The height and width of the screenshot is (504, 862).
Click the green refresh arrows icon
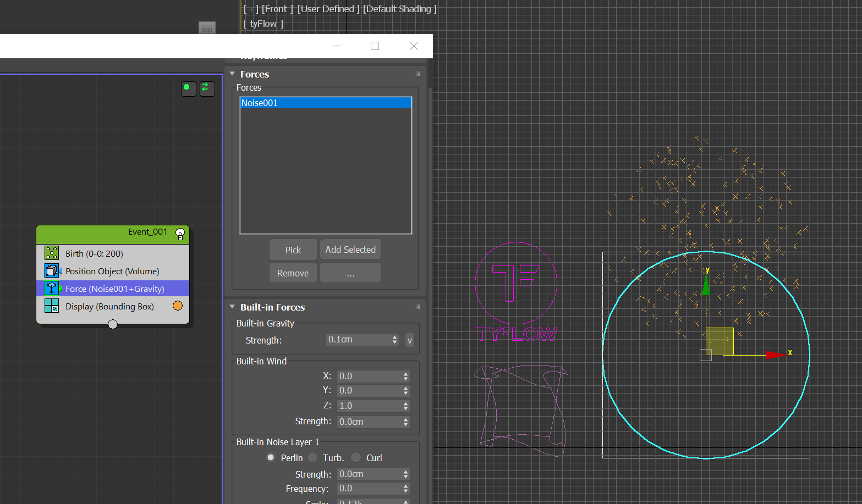click(x=207, y=88)
